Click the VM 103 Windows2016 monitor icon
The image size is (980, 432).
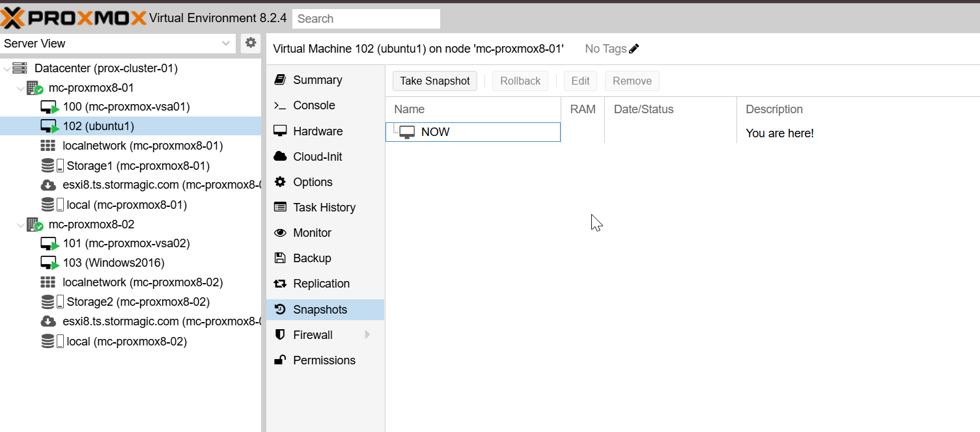(x=49, y=263)
